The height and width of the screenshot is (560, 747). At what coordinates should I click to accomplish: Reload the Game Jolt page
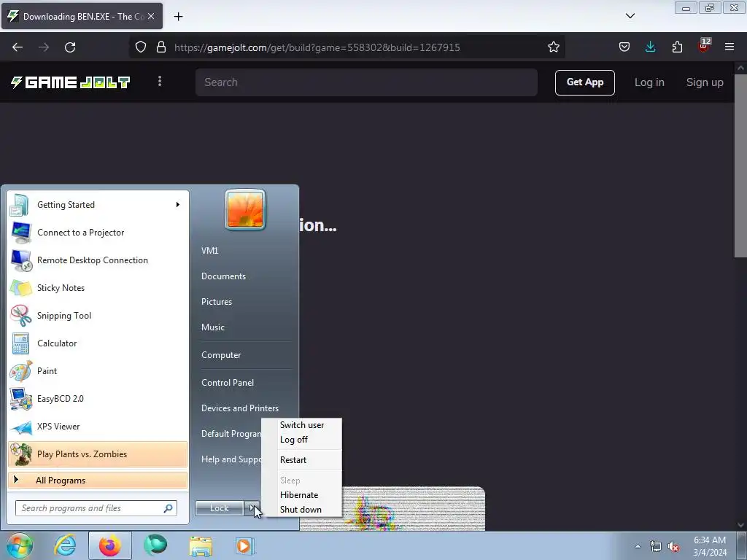(x=70, y=47)
